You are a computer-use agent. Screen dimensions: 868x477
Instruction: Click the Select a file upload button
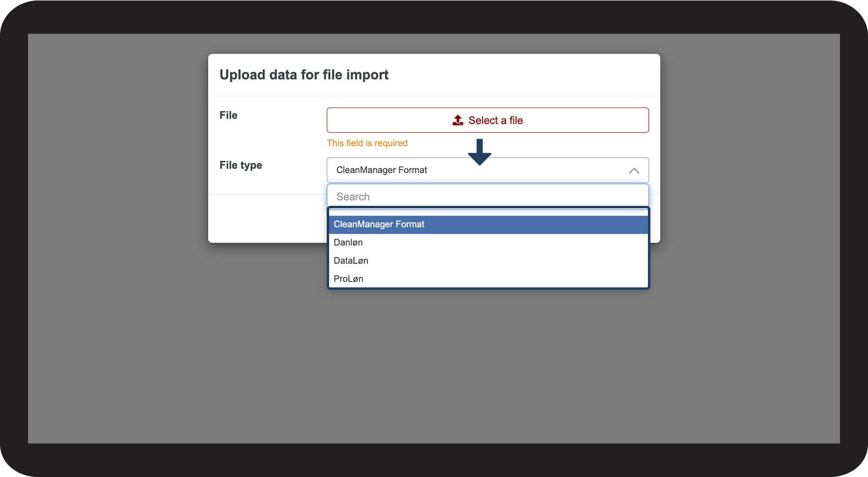coord(488,120)
